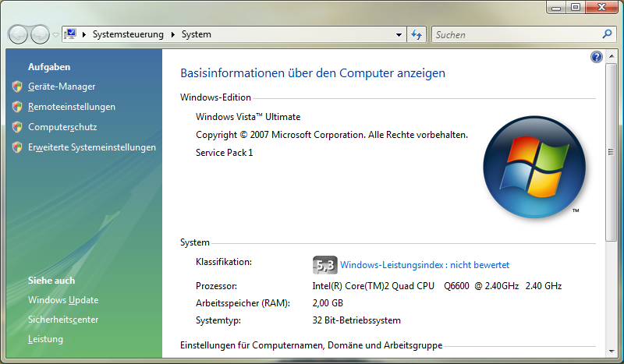The width and height of the screenshot is (624, 364).
Task: Click the Basisinformationen heading text
Action: (x=313, y=73)
